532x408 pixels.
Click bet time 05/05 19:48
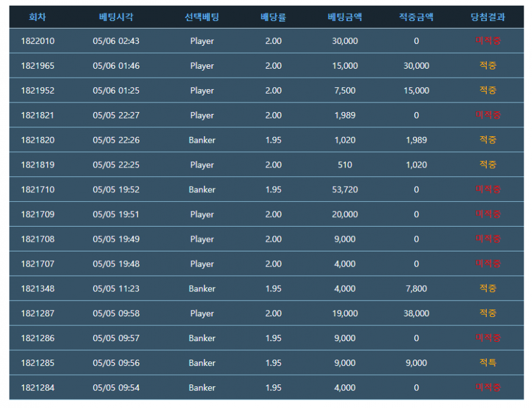coord(116,264)
